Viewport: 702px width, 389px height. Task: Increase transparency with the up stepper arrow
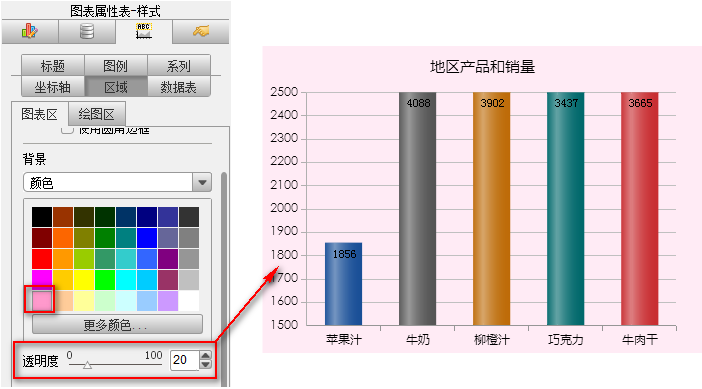(x=205, y=356)
